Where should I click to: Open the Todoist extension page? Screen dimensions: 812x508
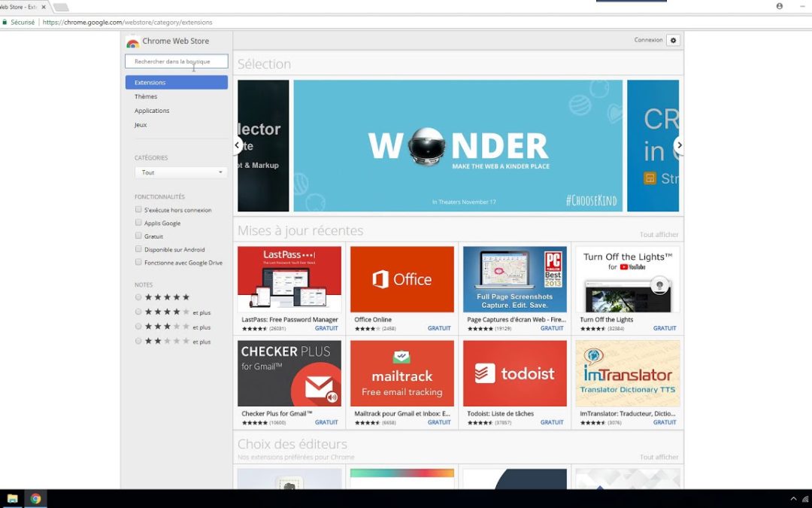point(514,373)
